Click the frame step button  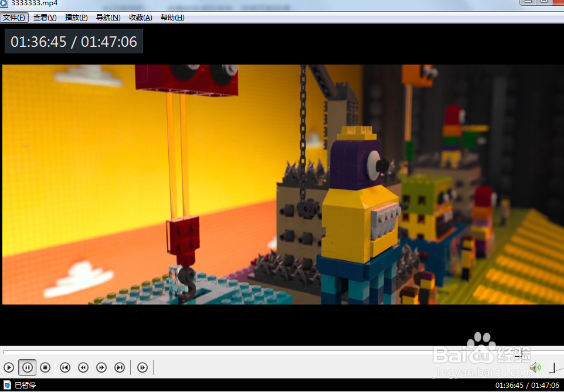pyautogui.click(x=142, y=367)
